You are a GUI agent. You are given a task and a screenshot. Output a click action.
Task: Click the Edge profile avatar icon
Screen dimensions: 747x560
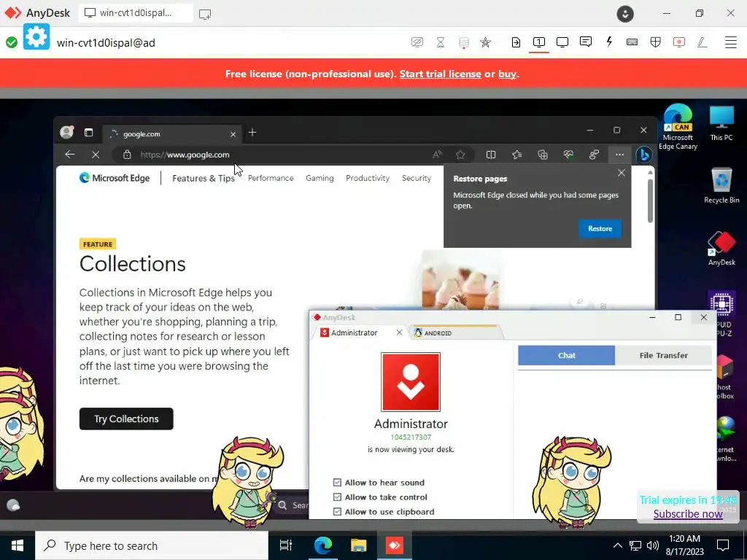66,132
